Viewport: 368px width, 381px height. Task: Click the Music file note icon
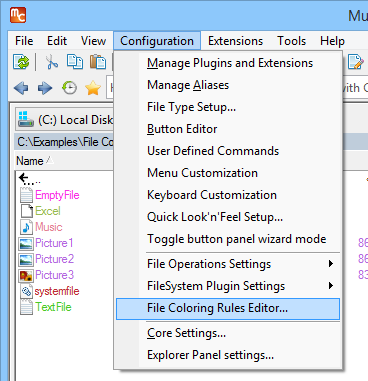26,227
